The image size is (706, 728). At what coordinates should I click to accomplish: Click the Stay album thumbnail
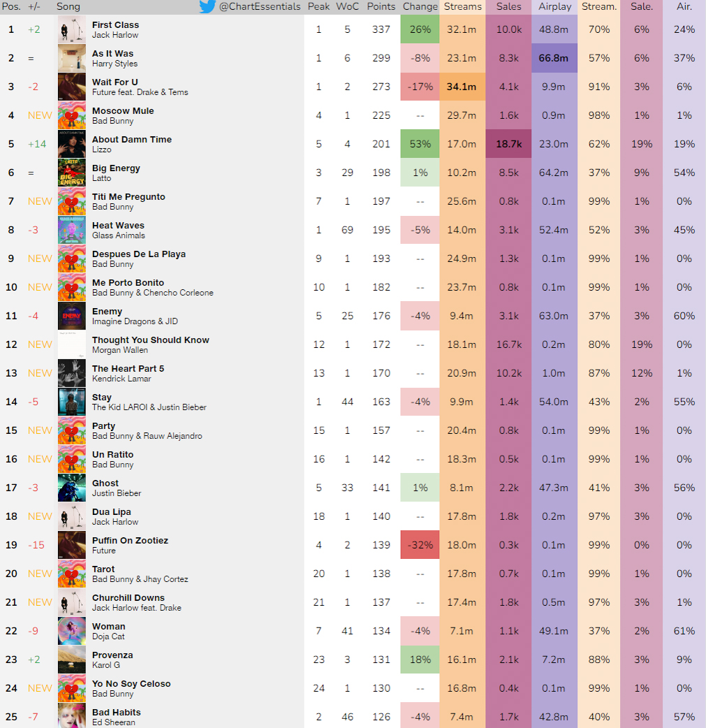click(x=72, y=402)
